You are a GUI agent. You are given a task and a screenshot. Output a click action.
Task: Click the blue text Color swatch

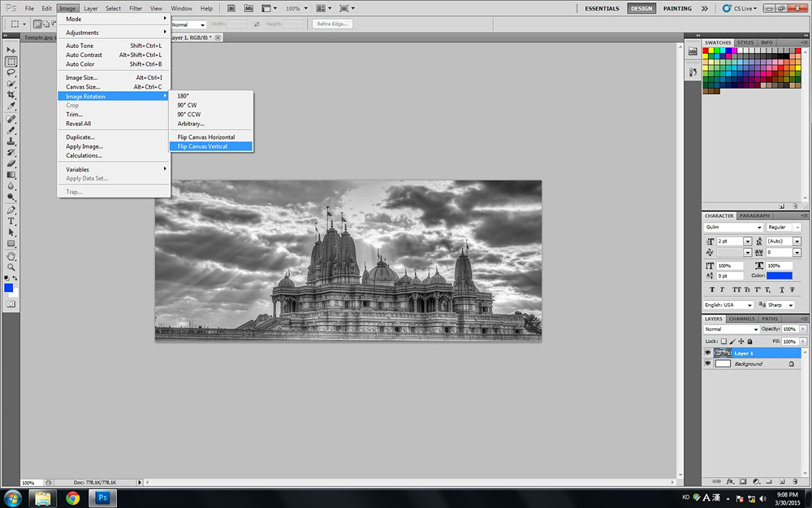(x=780, y=276)
